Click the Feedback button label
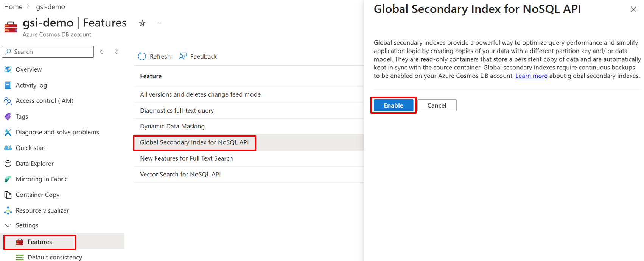The image size is (644, 261). (x=204, y=56)
